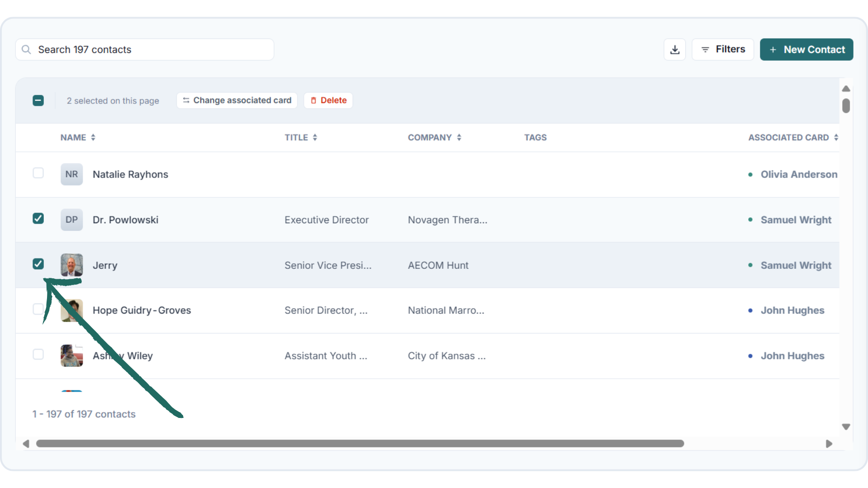Click Novagen Thera... company cell
This screenshot has width=868, height=488.
pos(448,220)
